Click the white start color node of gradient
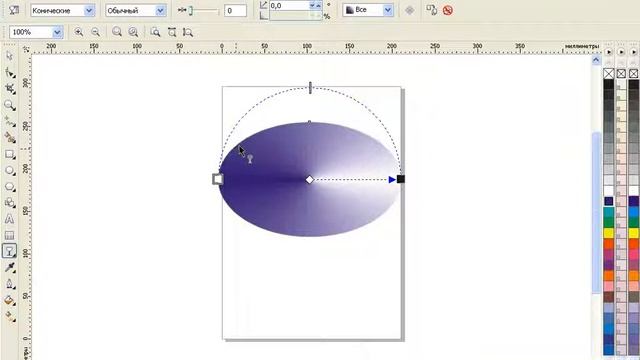This screenshot has height=360, width=640. click(x=218, y=179)
